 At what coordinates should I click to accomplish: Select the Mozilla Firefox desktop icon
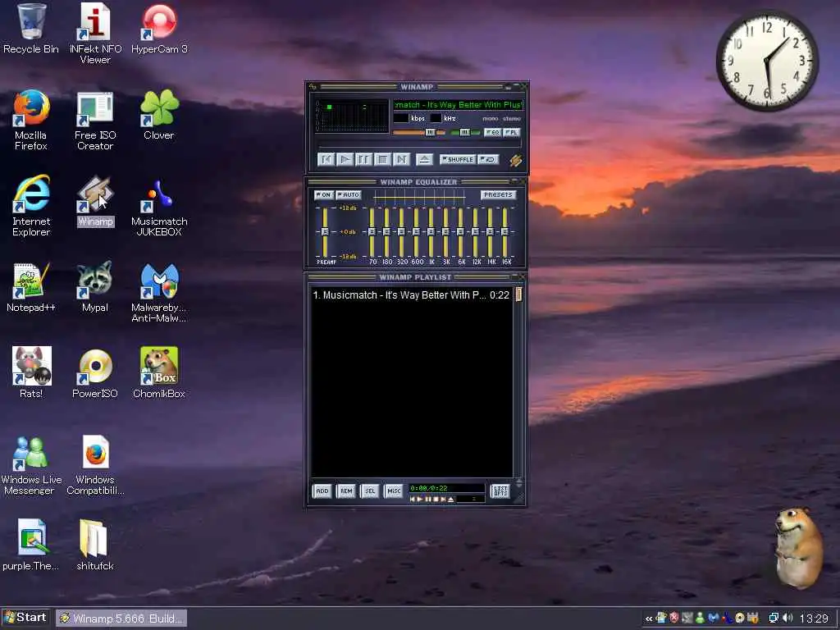tap(31, 120)
